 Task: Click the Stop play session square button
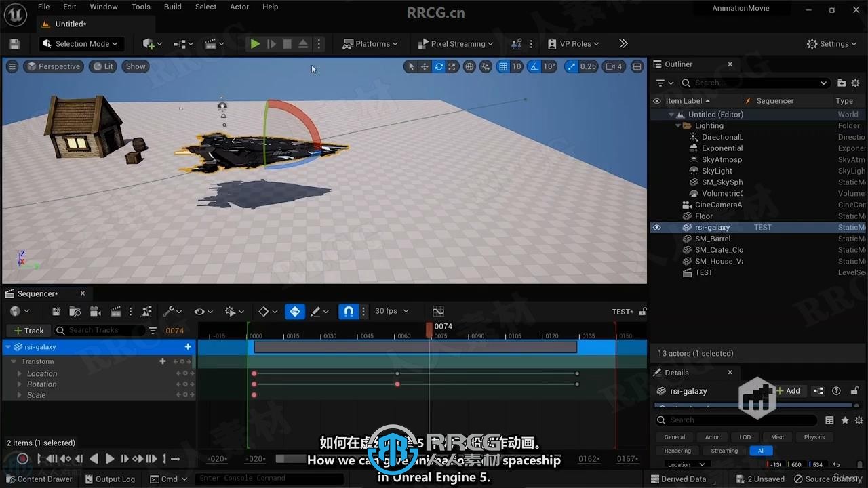(287, 43)
